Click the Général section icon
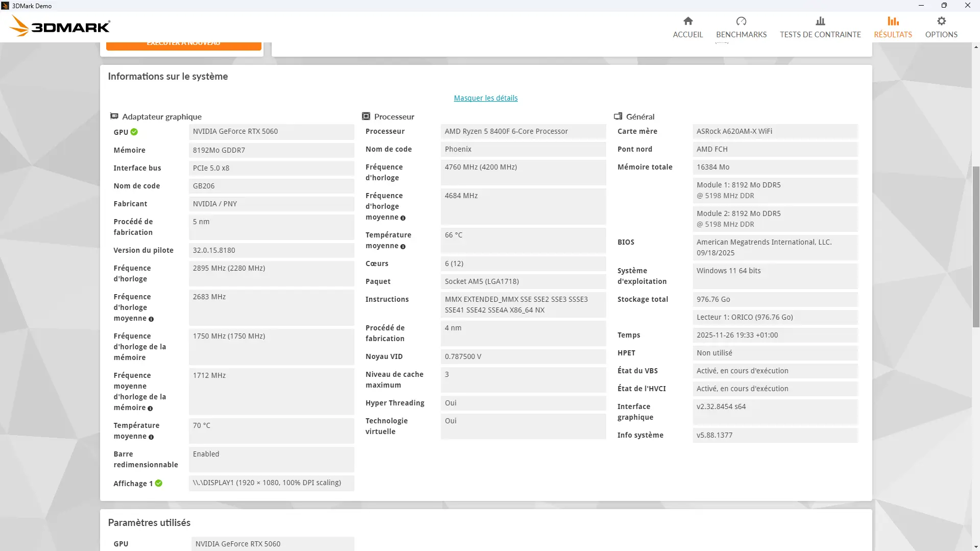The height and width of the screenshot is (551, 980). pyautogui.click(x=618, y=116)
